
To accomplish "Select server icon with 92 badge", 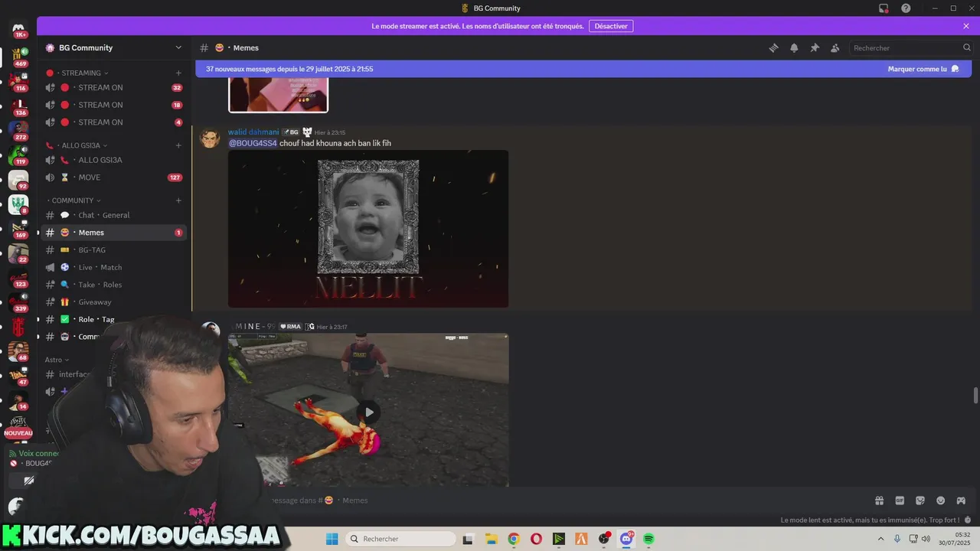I will [18, 180].
